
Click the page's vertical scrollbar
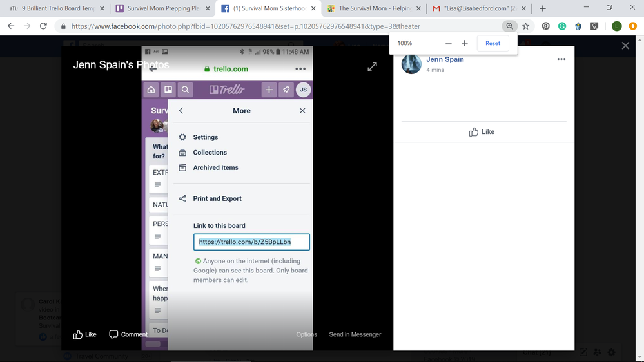640,198
